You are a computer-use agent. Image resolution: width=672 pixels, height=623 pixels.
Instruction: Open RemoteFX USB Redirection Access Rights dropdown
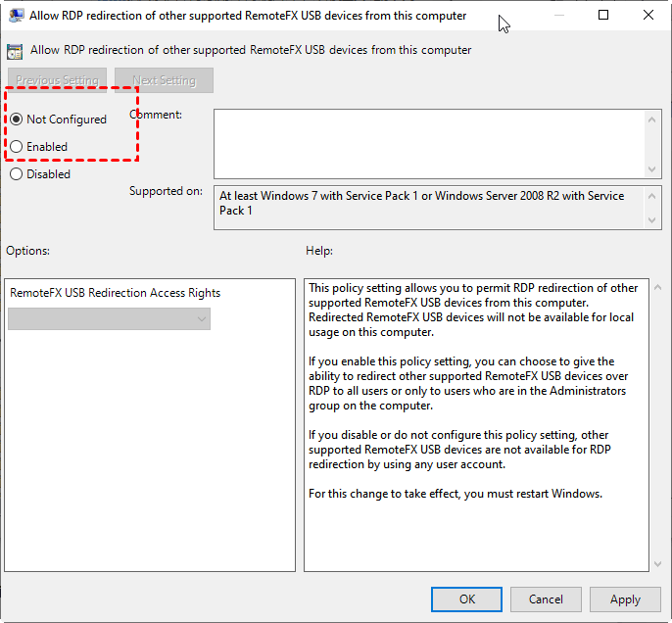[x=109, y=318]
